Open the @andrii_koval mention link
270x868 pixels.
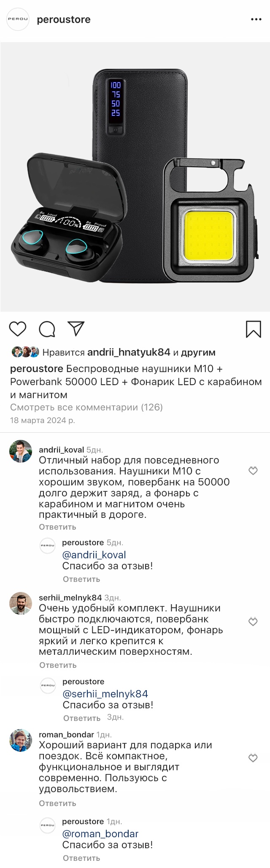point(94,555)
